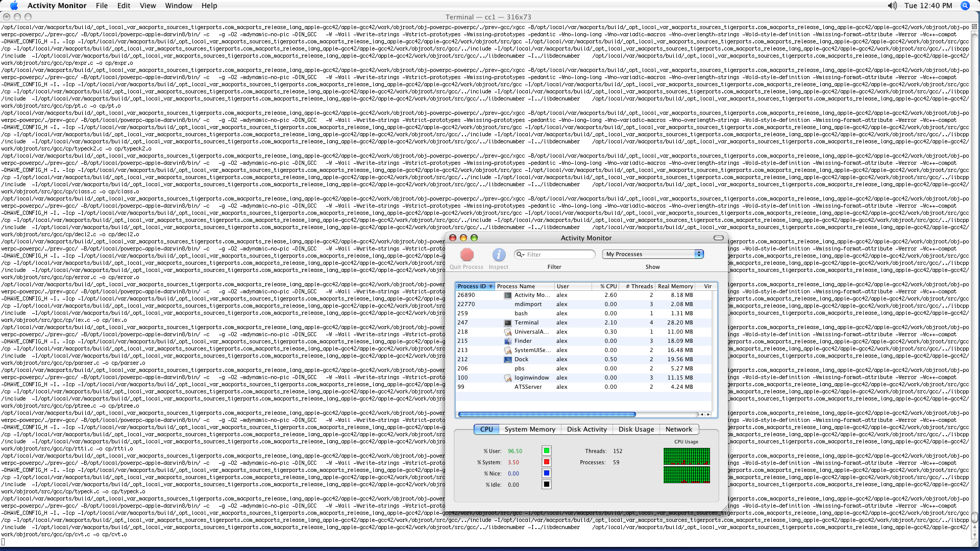
Task: Open the Edit menu
Action: point(124,6)
